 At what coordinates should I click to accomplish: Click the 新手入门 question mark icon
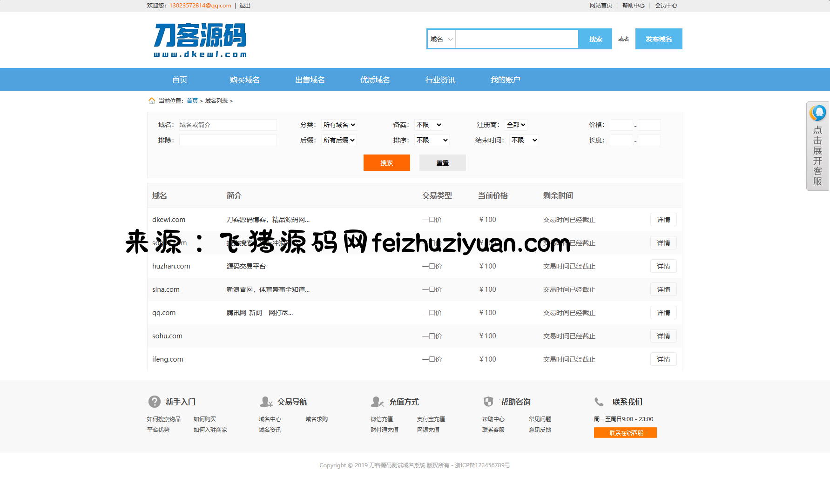coord(155,402)
